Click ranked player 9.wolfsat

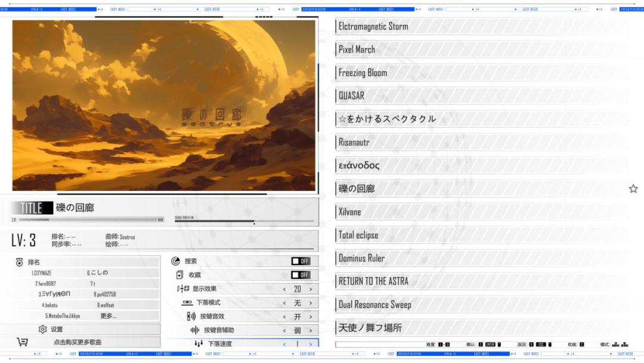[x=106, y=305]
